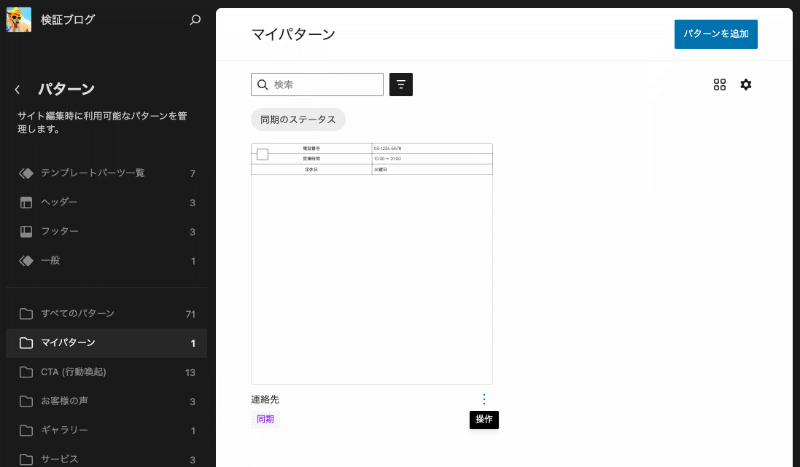Open CTA (行動喚起) patterns
The height and width of the screenshot is (467, 800).
coord(106,372)
